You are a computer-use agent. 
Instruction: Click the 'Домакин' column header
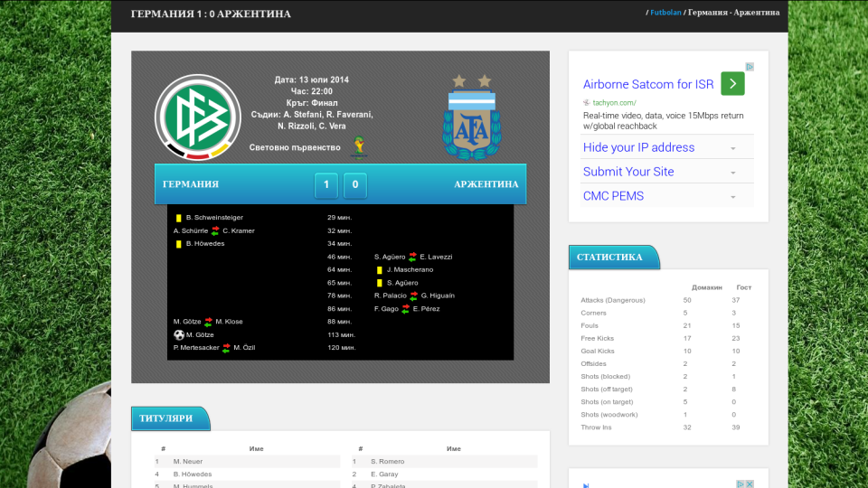click(706, 287)
